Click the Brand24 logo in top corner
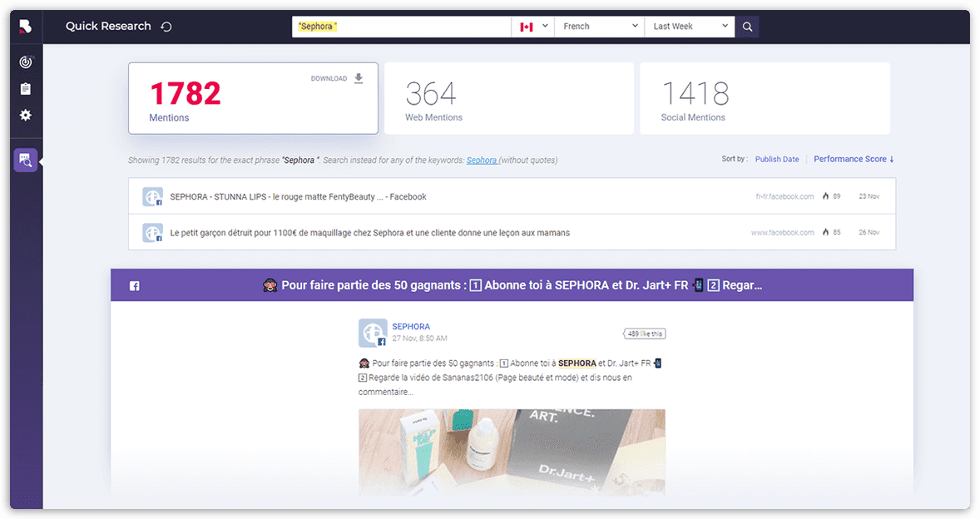 point(24,26)
